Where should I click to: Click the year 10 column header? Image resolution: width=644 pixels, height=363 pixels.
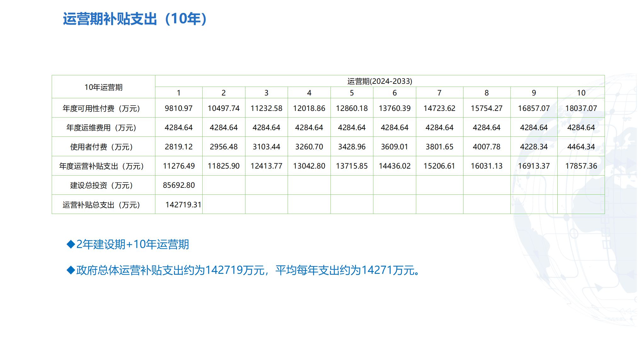[581, 93]
